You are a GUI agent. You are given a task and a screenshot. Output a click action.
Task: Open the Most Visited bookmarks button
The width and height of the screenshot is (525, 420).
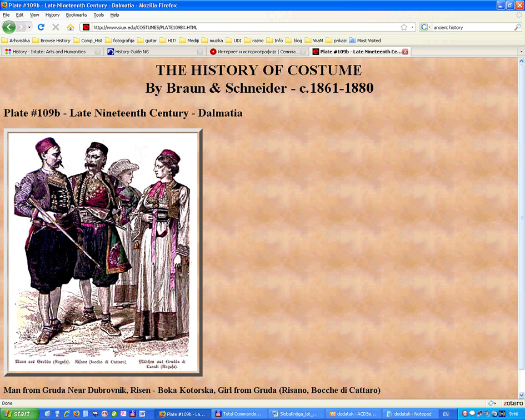coord(365,41)
